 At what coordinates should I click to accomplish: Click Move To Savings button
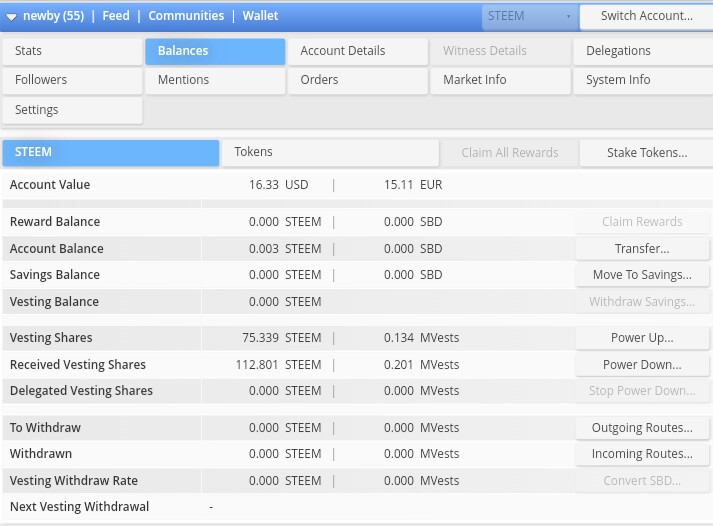point(642,275)
